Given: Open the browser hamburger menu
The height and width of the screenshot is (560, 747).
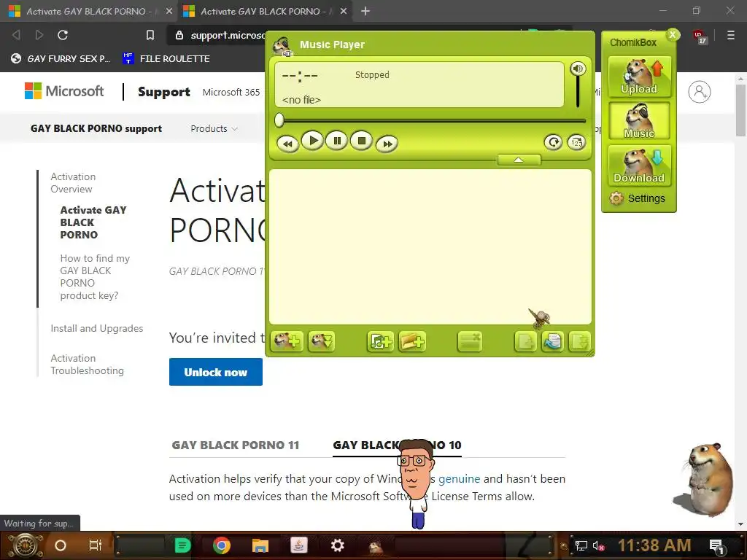Looking at the screenshot, I should pos(730,35).
